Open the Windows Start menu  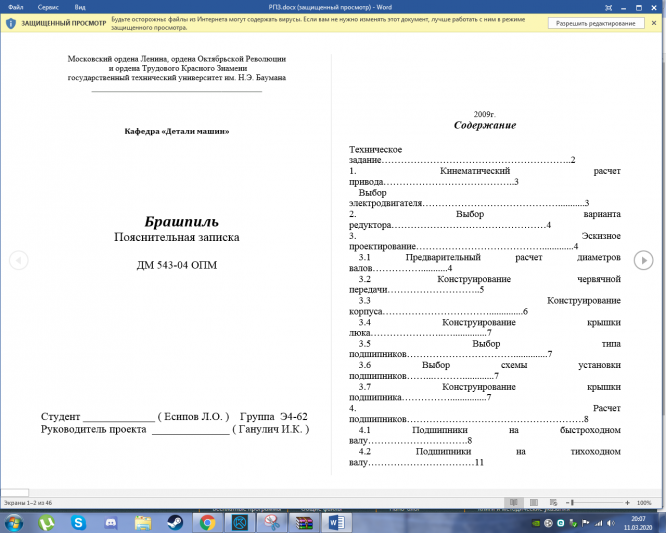click(14, 522)
